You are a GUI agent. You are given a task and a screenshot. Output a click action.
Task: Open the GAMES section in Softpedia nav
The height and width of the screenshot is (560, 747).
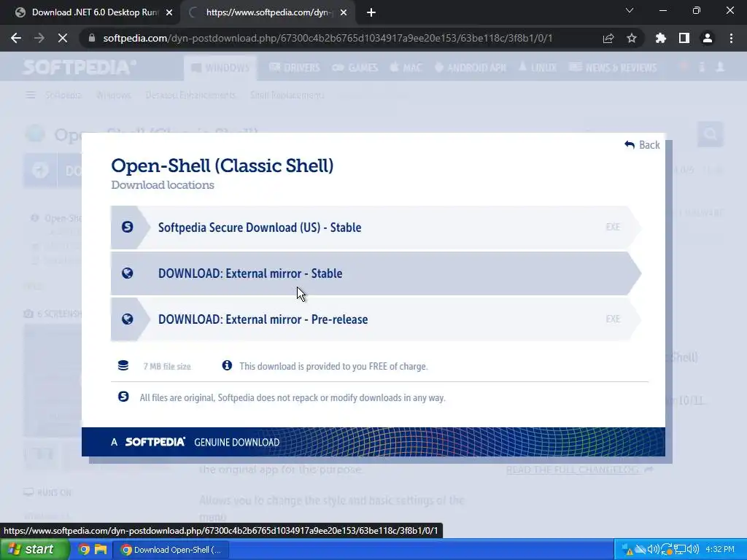pos(355,68)
